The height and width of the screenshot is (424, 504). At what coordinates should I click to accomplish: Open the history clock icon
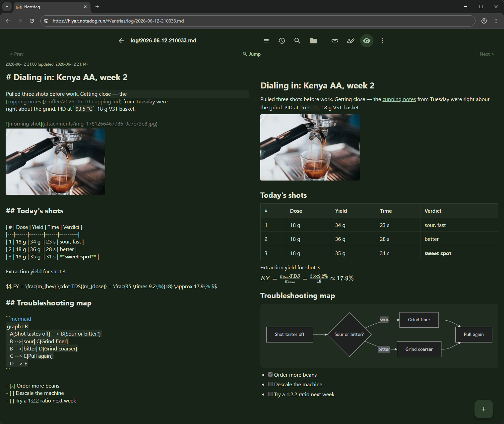(x=282, y=41)
